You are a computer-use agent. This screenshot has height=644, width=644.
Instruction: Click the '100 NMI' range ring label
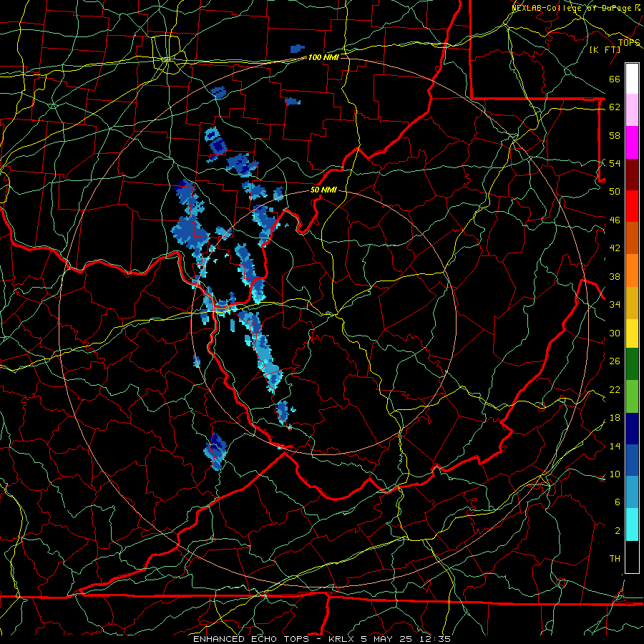[323, 57]
